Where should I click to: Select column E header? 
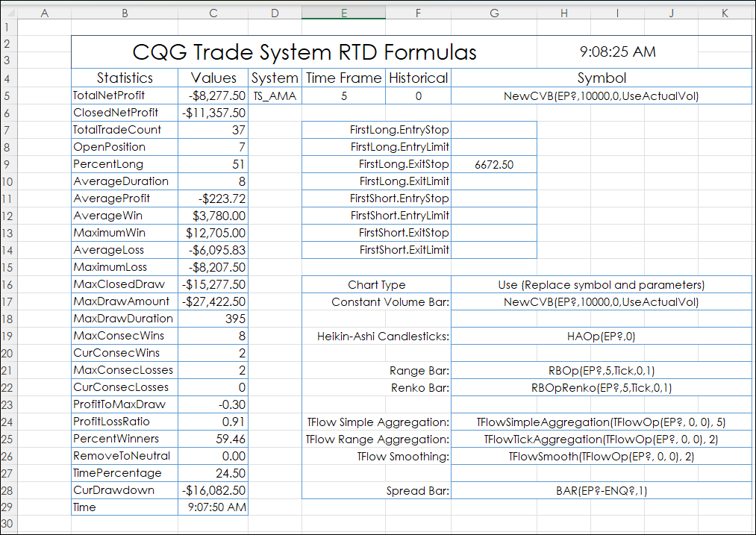(344, 13)
